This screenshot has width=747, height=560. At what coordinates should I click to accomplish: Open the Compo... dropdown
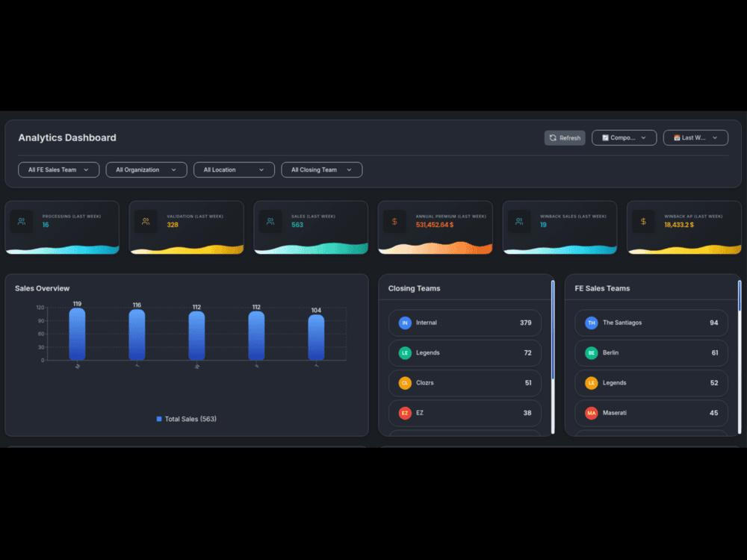tap(624, 137)
